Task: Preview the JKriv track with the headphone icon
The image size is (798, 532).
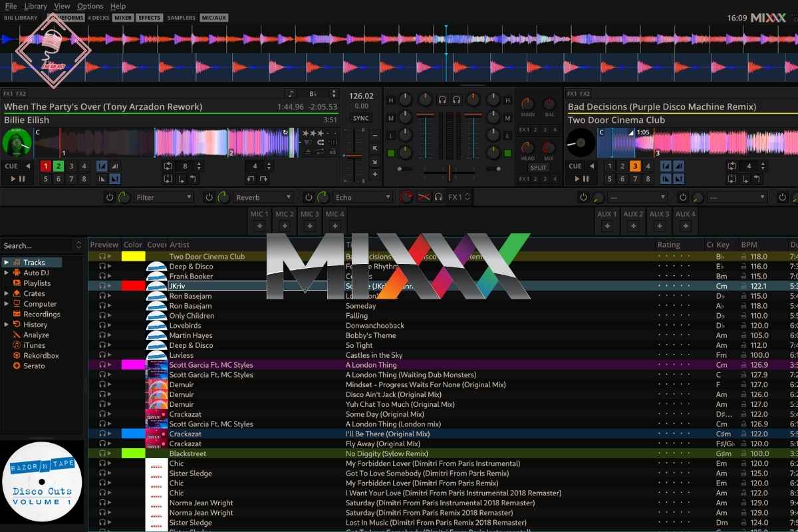Action: click(x=102, y=286)
